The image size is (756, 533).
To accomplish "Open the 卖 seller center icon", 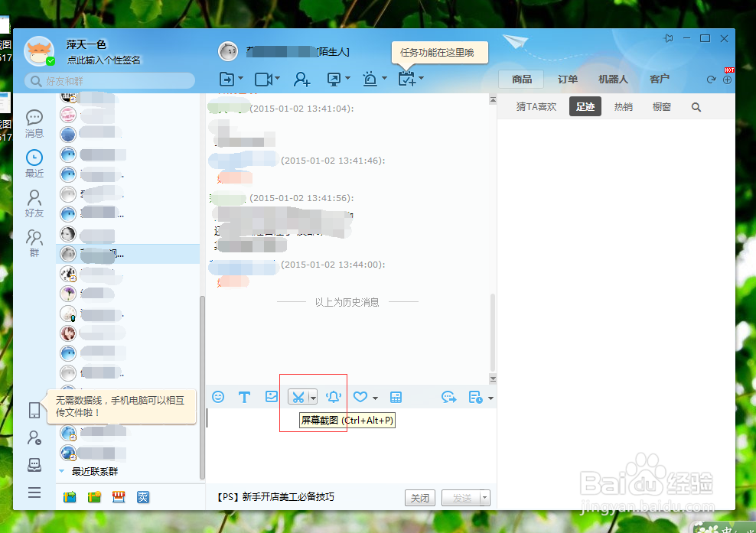I will pos(143,497).
